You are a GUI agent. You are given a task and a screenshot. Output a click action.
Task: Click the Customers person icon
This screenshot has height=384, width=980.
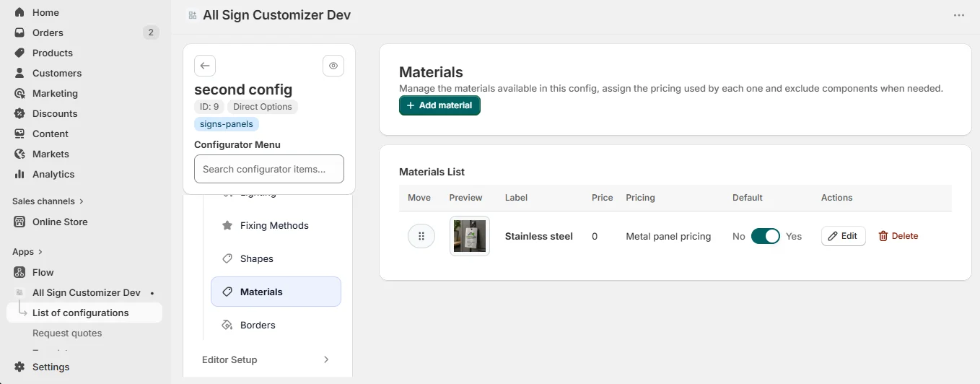click(19, 73)
